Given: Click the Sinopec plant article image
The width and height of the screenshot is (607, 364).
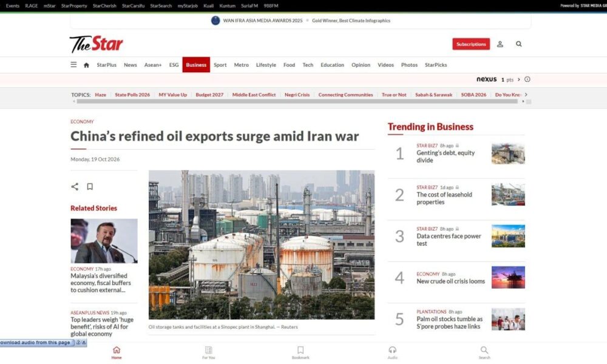Looking at the screenshot, I should click(x=261, y=244).
